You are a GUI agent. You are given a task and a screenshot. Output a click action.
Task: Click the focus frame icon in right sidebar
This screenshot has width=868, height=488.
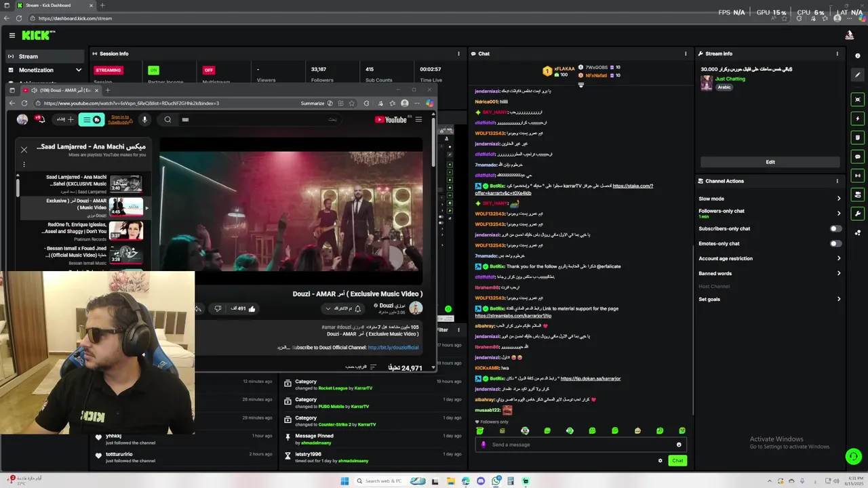[858, 100]
